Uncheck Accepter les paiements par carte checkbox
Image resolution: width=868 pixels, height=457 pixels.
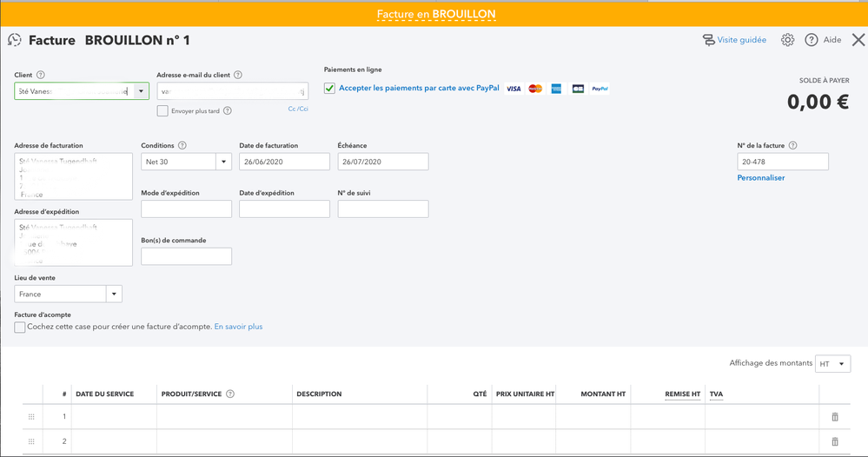coord(329,89)
